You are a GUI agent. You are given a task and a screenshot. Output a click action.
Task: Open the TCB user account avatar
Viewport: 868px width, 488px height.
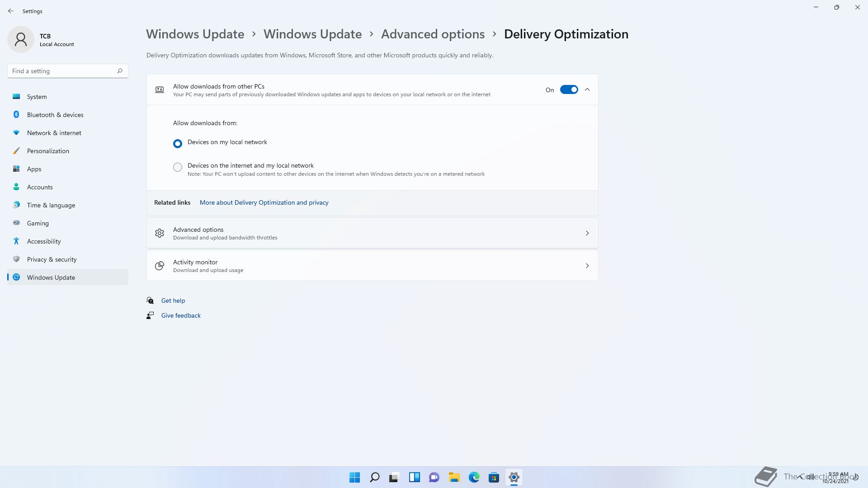tap(21, 39)
